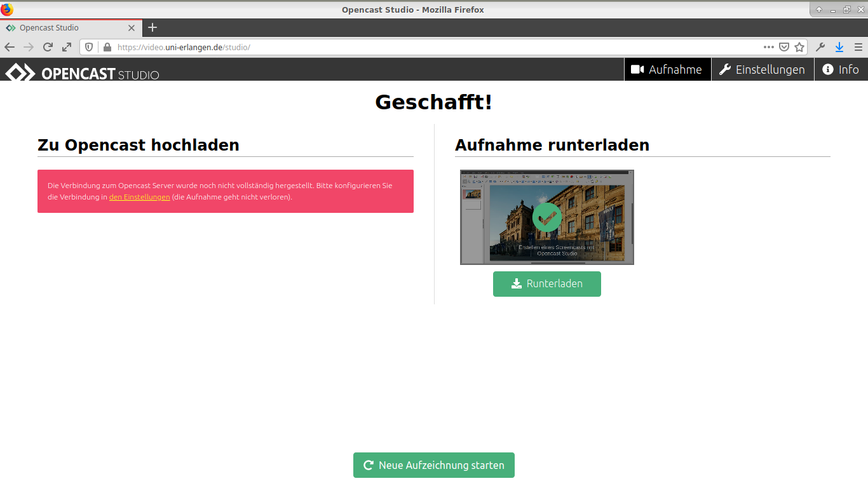Open the tracking protection shield icon

(90, 47)
